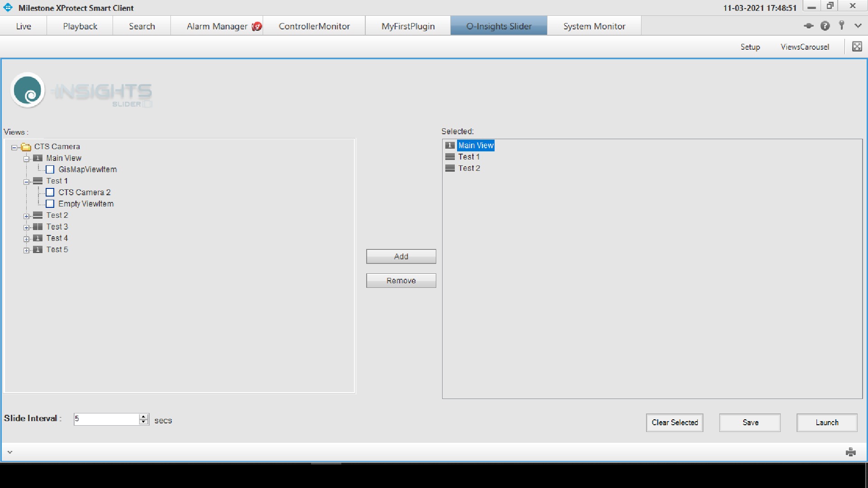Screen dimensions: 868x488
Task: Click the Slide Interval input field
Action: (107, 419)
